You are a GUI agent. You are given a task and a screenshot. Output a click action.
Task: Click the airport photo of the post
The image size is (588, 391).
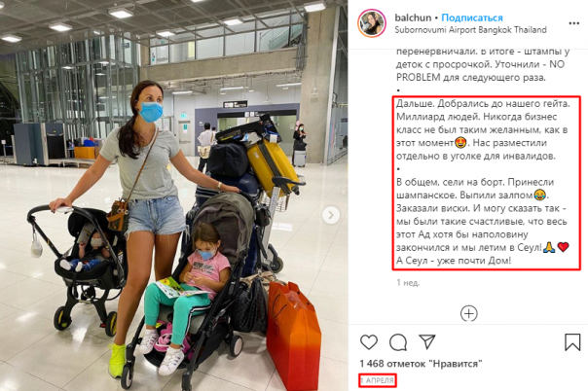coord(173,195)
